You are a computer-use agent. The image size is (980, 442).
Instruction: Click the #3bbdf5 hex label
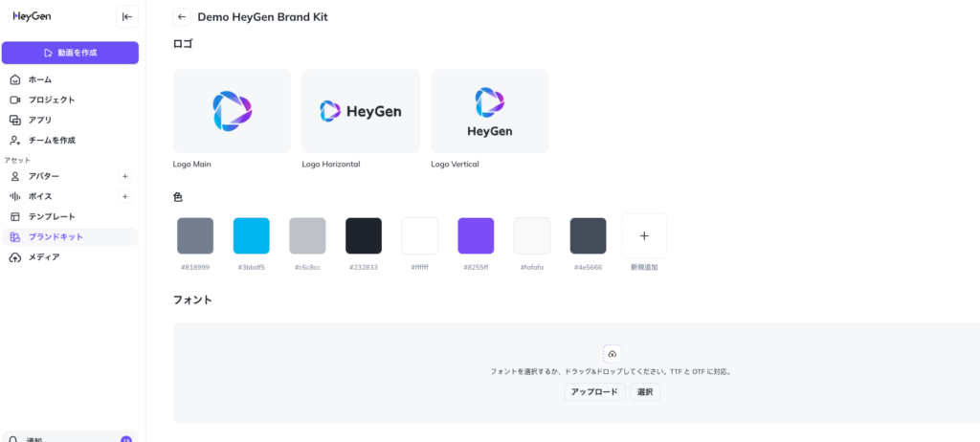[x=252, y=268]
